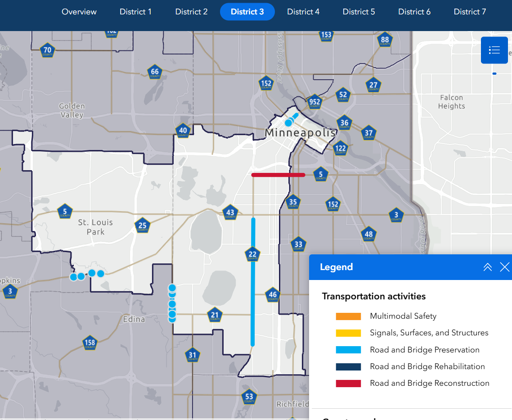Viewport: 512px width, 420px height.
Task: Select the District 1 tab
Action: (135, 12)
